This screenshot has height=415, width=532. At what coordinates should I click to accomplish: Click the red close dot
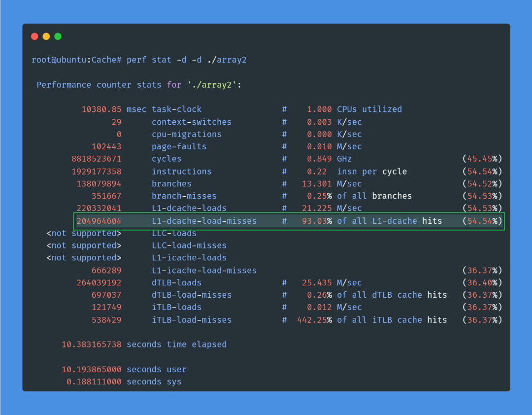pos(34,36)
